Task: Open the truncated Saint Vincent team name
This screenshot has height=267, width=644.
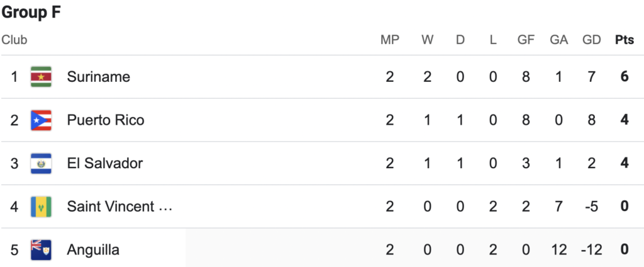Action: [119, 207]
